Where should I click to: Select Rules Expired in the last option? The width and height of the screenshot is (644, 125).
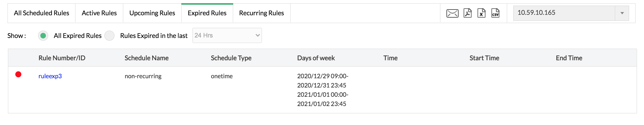click(x=109, y=36)
